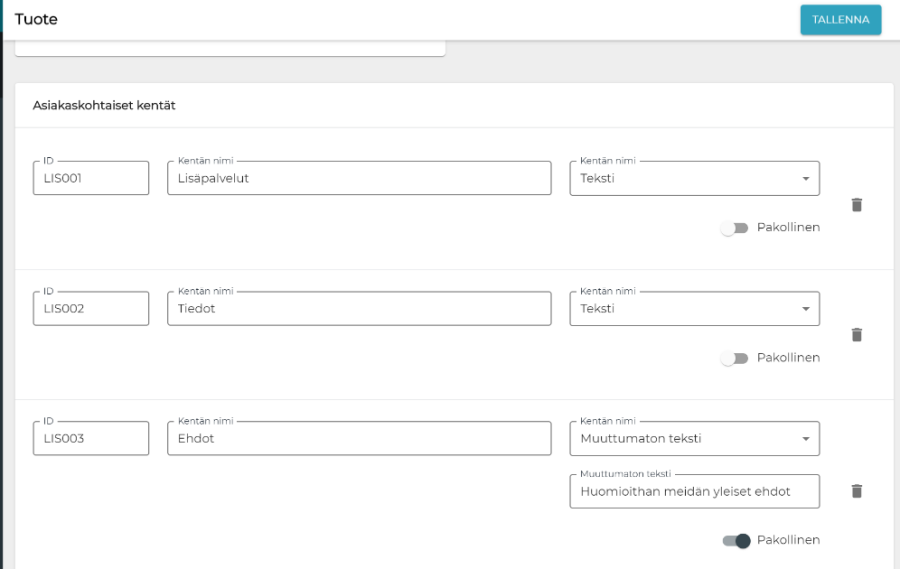This screenshot has width=900, height=569.
Task: Enable Pakollinen toggle for Lisäpalvelut field
Action: click(x=734, y=228)
